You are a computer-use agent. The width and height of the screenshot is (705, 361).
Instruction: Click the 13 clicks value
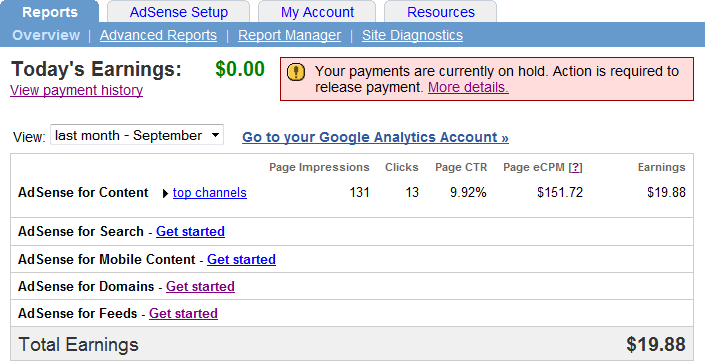point(412,192)
